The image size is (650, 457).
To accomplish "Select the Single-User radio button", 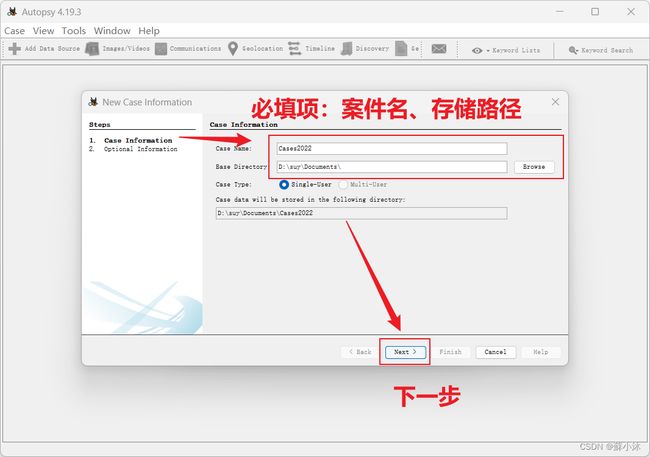I will tap(284, 185).
